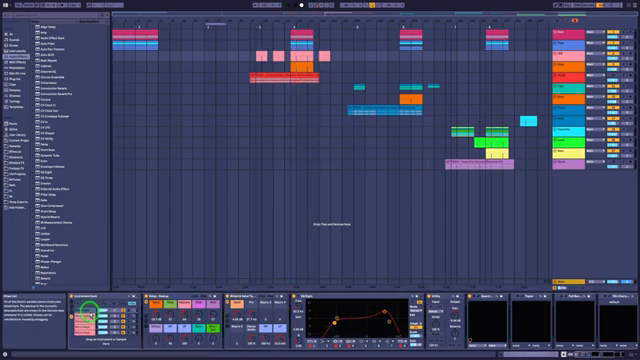Screen dimensions: 640x360
Task: Select the Sounds category in browser
Action: point(14,40)
